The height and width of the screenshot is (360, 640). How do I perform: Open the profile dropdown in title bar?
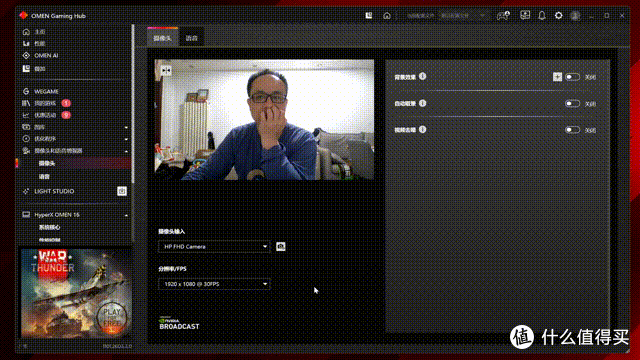pyautogui.click(x=463, y=16)
